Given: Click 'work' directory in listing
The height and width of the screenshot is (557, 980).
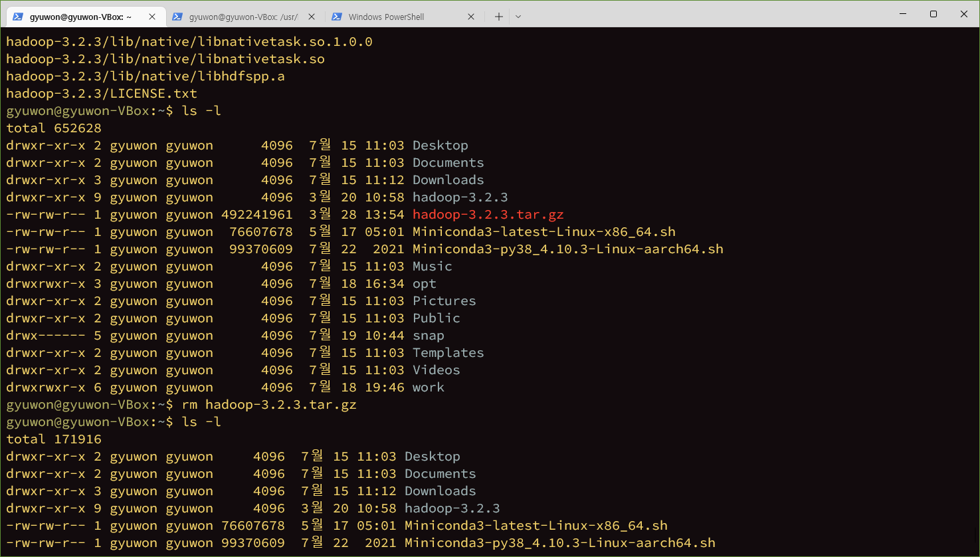Looking at the screenshot, I should (x=429, y=388).
